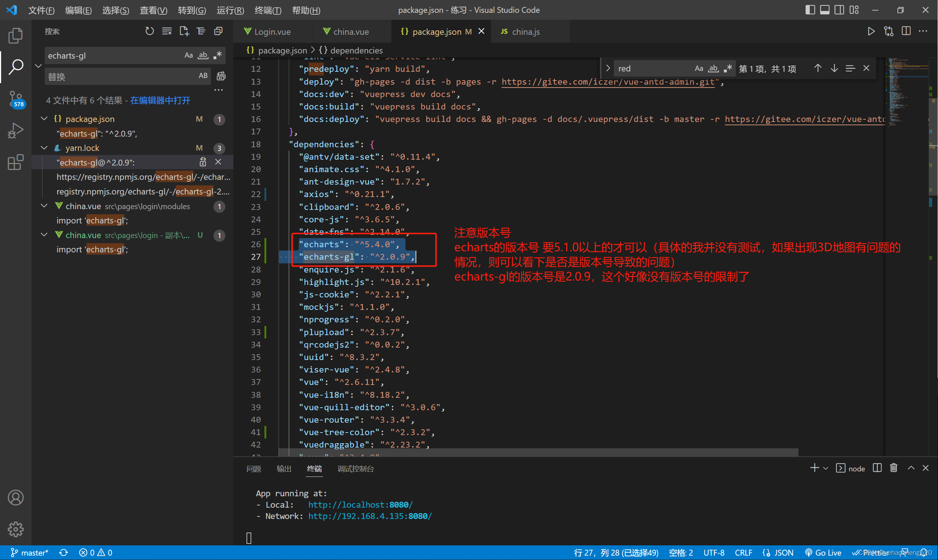Viewport: 938px width, 560px height.
Task: Collapse china.vue login - 副本 results group
Action: tap(44, 235)
